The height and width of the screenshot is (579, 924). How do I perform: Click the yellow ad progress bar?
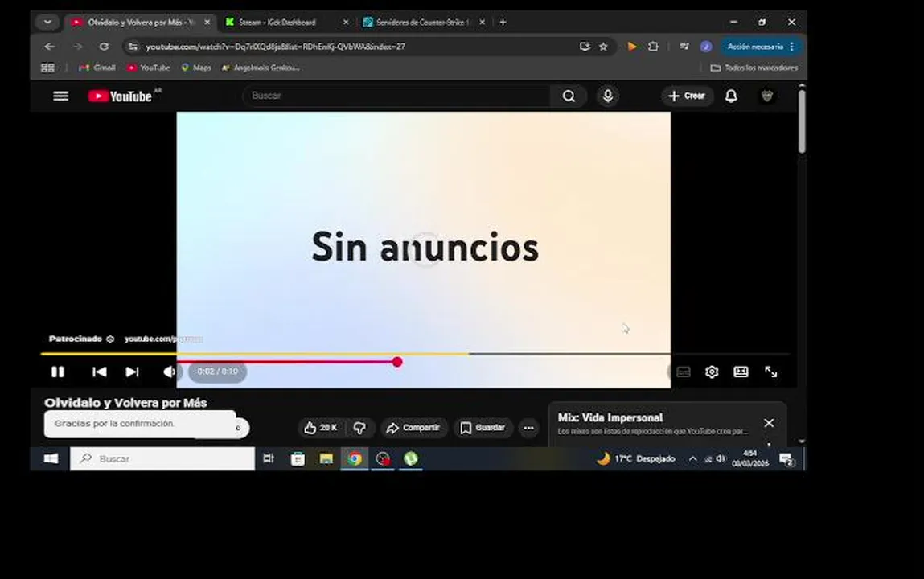click(256, 353)
